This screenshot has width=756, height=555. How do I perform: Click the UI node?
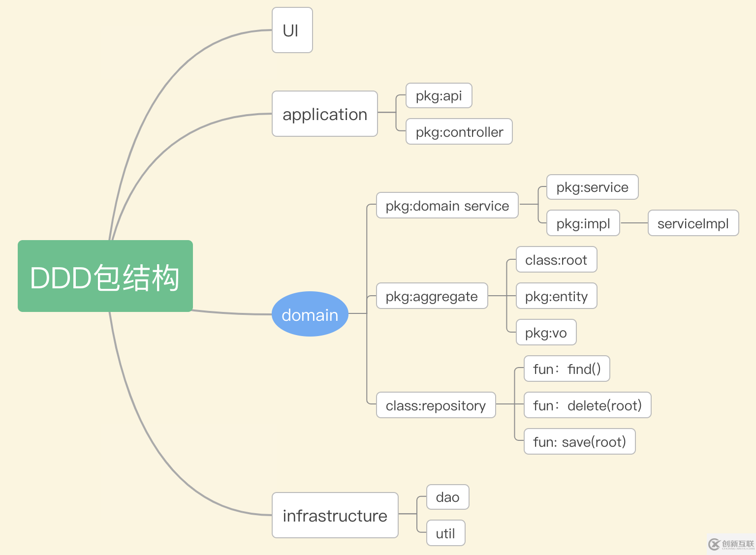(x=292, y=30)
